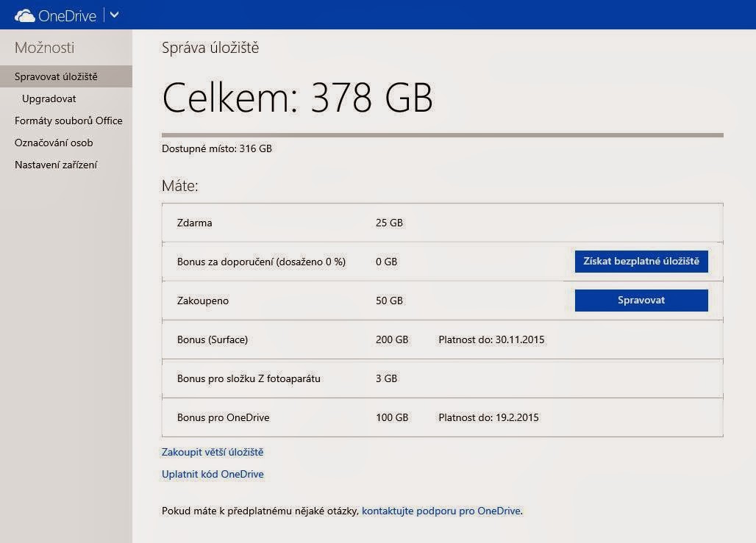This screenshot has width=756, height=543.
Task: Follow the Zakoupit větší úložiště link
Action: click(213, 452)
